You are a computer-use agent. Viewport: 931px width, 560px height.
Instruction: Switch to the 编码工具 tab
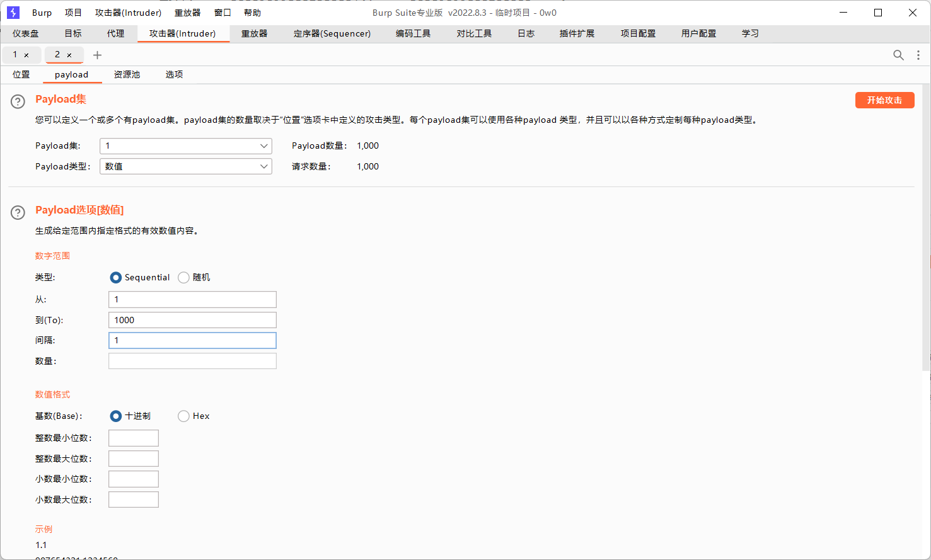coord(413,33)
